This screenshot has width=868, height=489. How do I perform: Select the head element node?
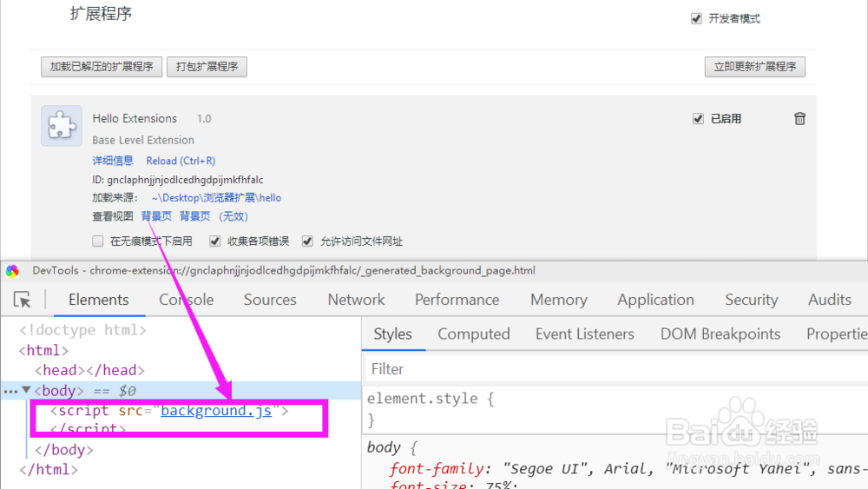(89, 370)
